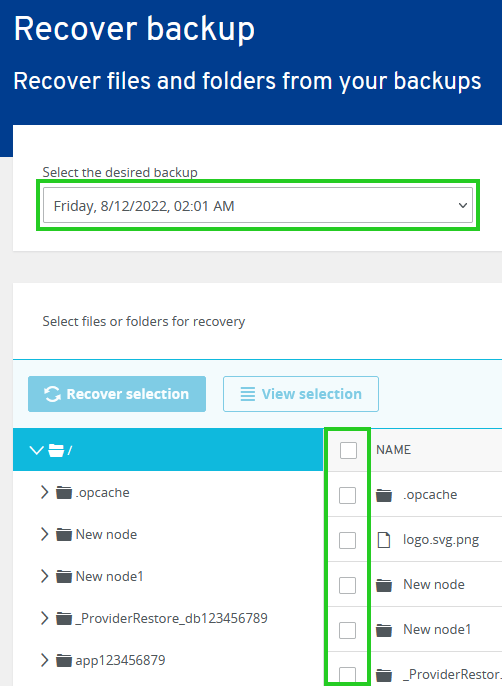Click the root open-folder icon
Image resolution: width=502 pixels, height=686 pixels.
point(56,450)
